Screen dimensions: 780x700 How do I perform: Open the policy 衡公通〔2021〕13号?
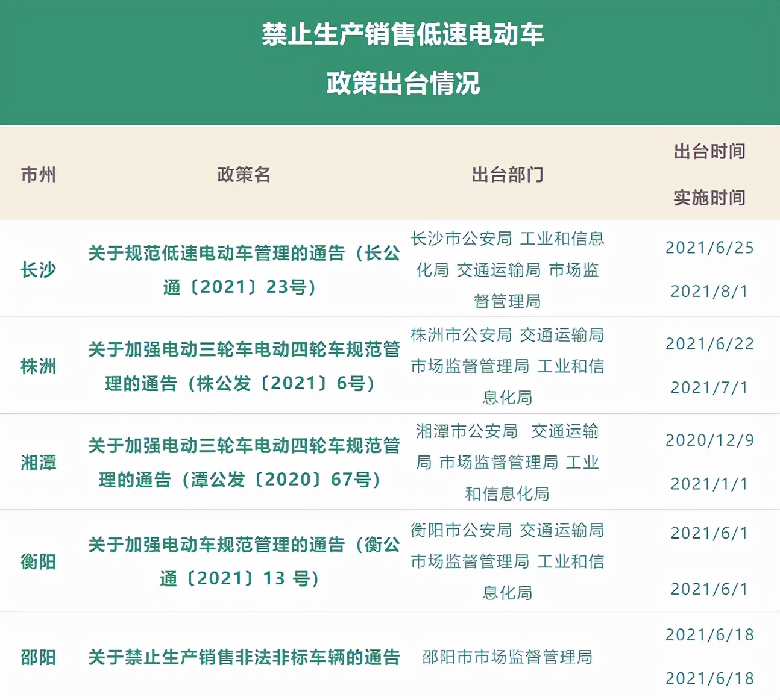pyautogui.click(x=244, y=561)
